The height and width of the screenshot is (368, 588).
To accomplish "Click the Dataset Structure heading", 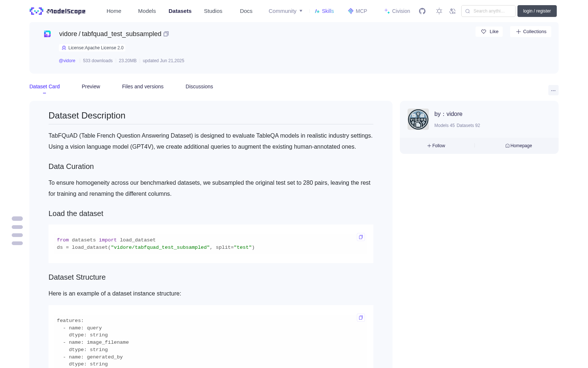I will pyautogui.click(x=77, y=277).
